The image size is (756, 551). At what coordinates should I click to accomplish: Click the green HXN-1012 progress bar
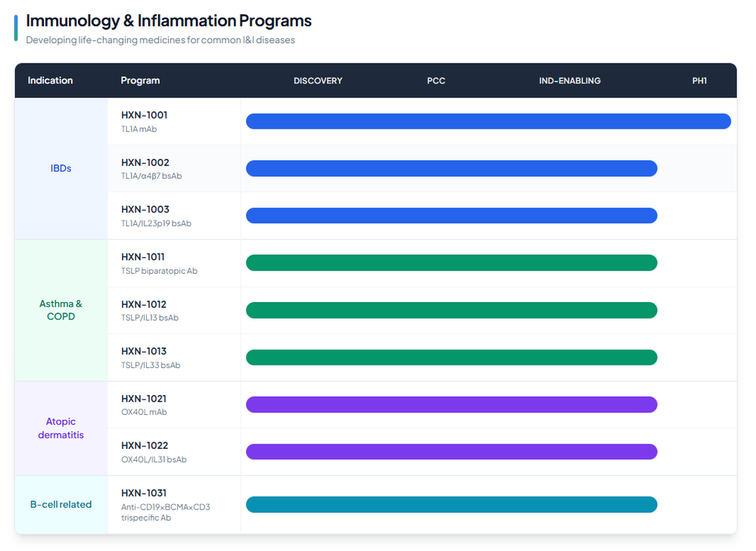tap(451, 310)
